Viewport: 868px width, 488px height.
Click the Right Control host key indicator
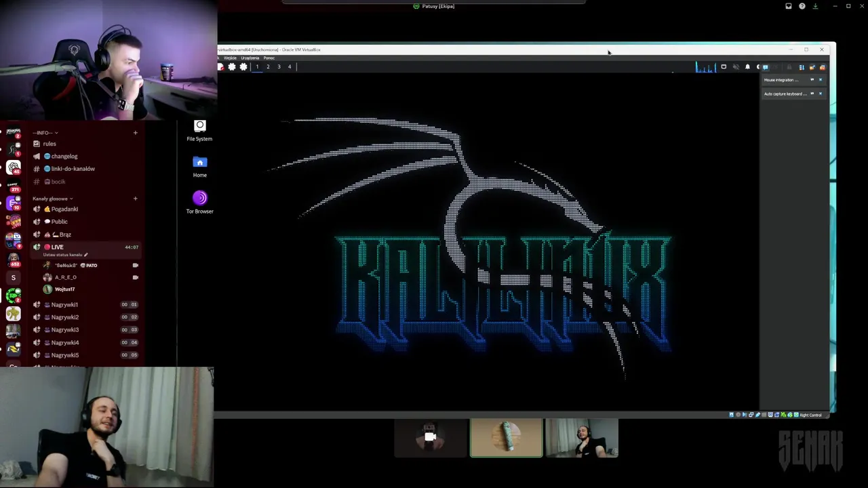click(810, 415)
